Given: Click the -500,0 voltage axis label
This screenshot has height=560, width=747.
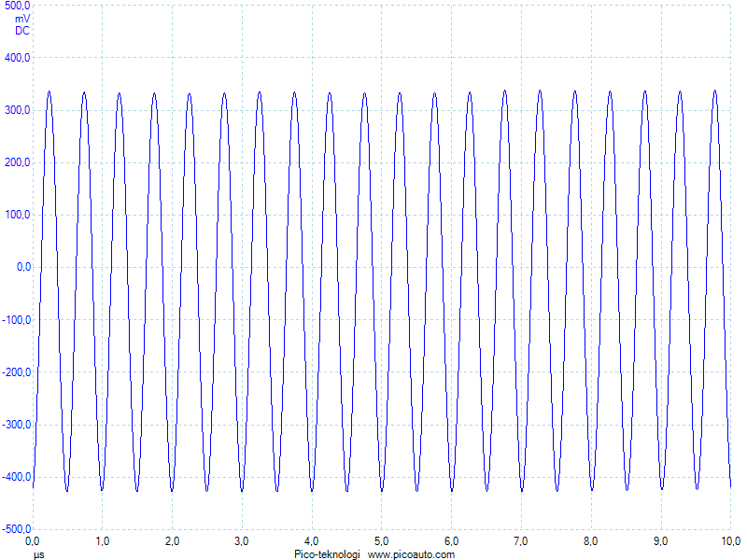Looking at the screenshot, I should (16, 529).
